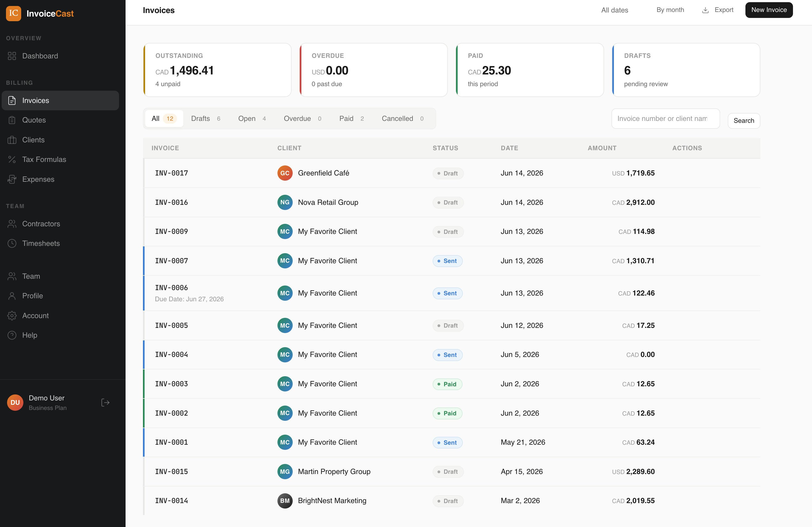
Task: Open the By month grouping option
Action: (670, 10)
